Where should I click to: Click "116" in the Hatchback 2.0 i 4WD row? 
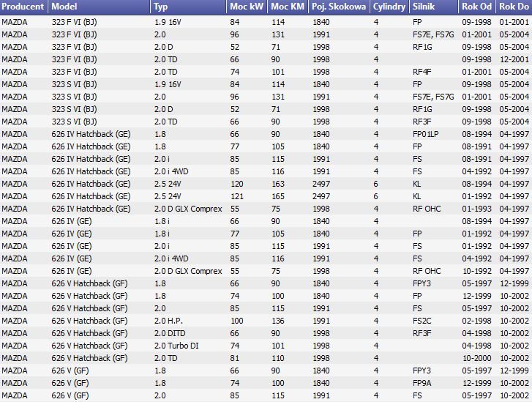[x=278, y=171]
